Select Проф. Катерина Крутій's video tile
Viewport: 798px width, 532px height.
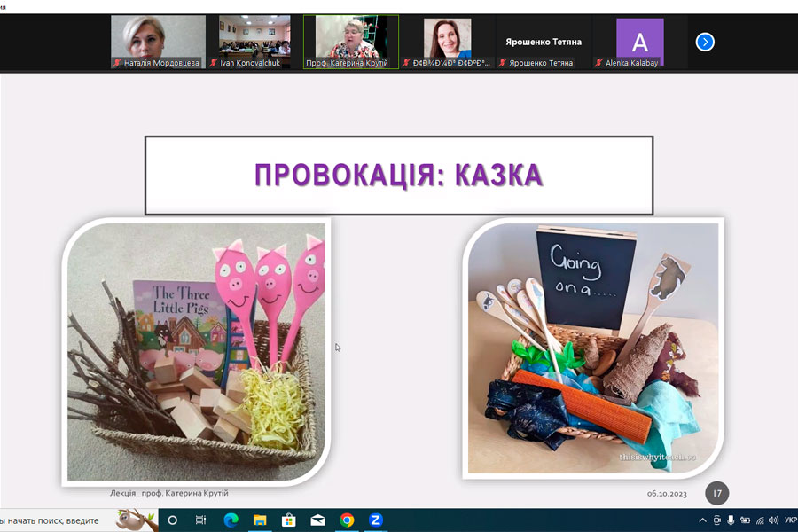pos(350,41)
